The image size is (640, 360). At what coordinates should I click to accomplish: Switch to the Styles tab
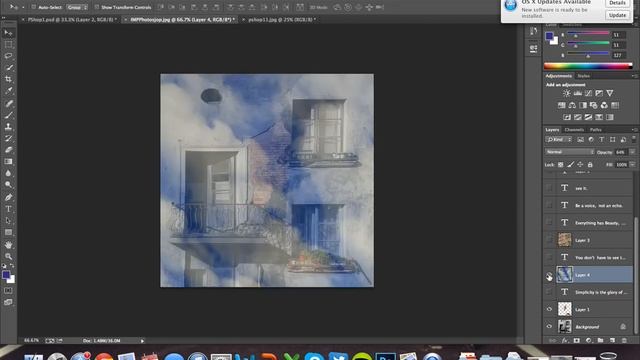[x=583, y=76]
